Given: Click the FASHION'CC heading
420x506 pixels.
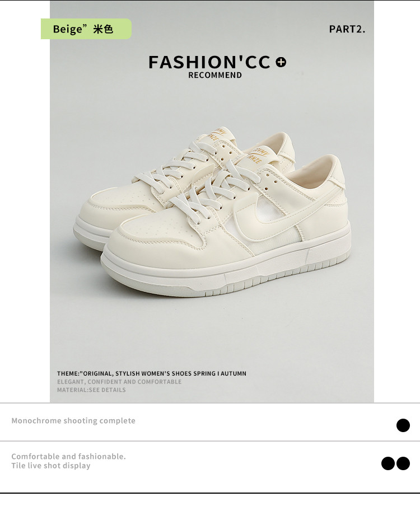Looking at the screenshot, I should point(209,62).
